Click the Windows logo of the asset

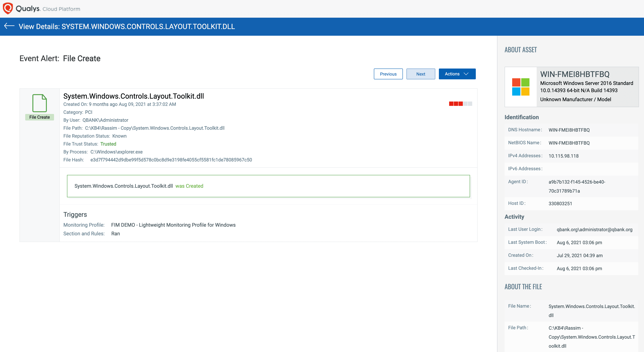(521, 87)
